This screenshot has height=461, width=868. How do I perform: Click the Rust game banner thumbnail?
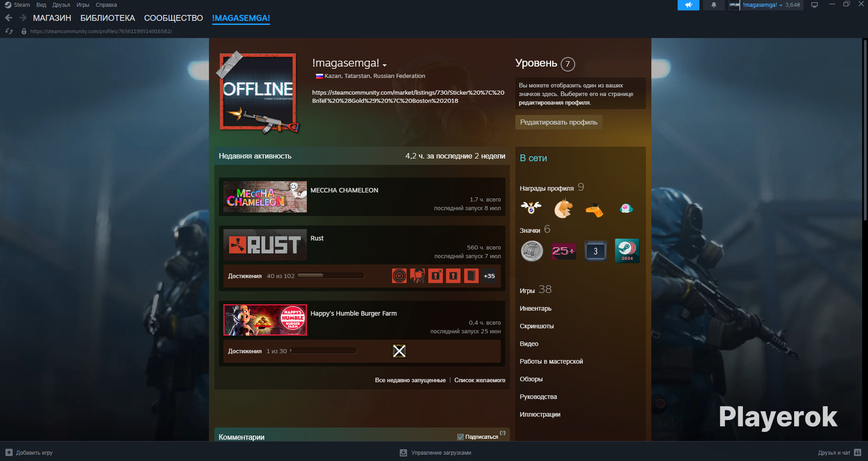click(265, 245)
